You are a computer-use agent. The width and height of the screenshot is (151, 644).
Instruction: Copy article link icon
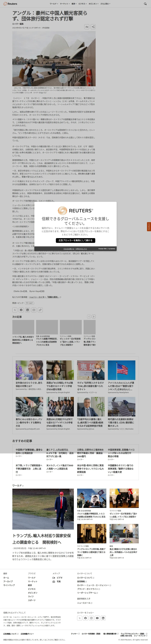[40, 310]
